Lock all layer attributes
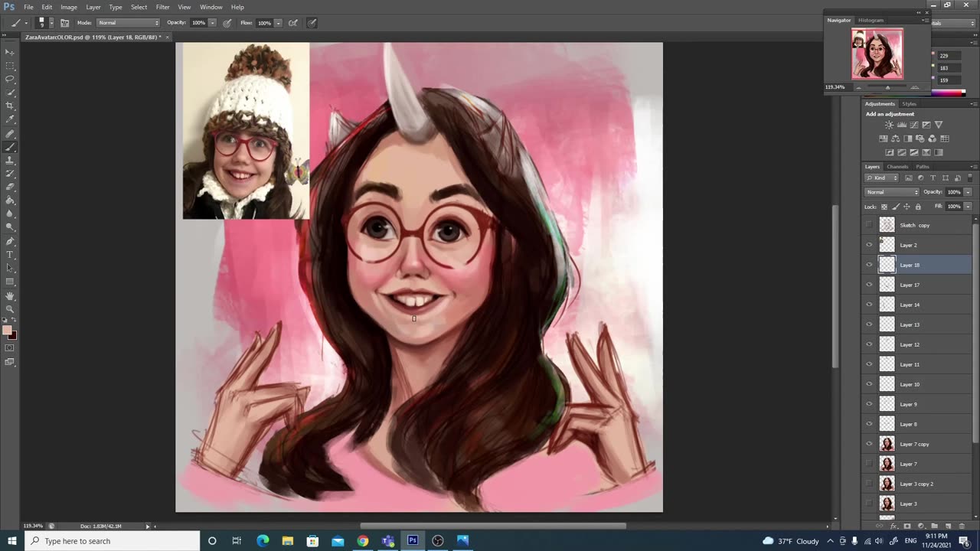 click(919, 207)
